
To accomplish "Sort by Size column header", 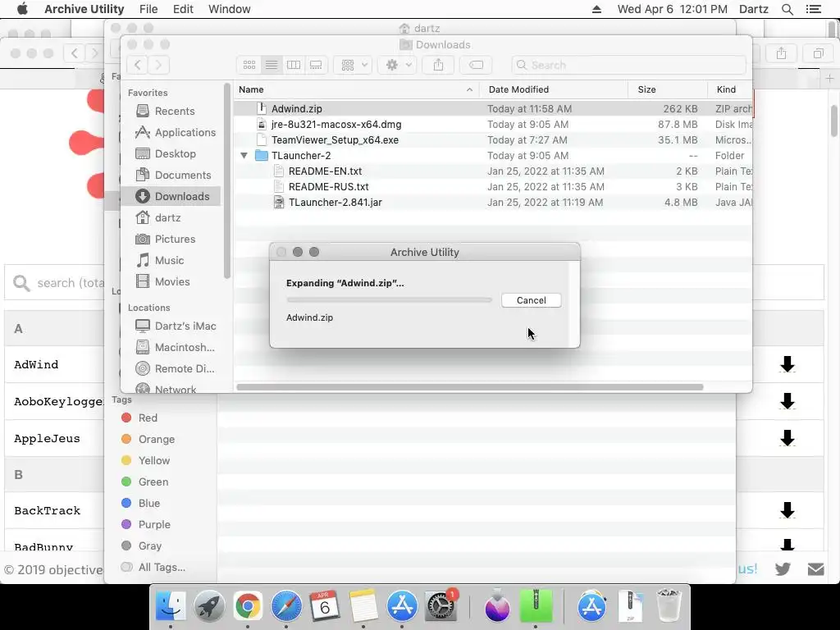I will (668, 89).
